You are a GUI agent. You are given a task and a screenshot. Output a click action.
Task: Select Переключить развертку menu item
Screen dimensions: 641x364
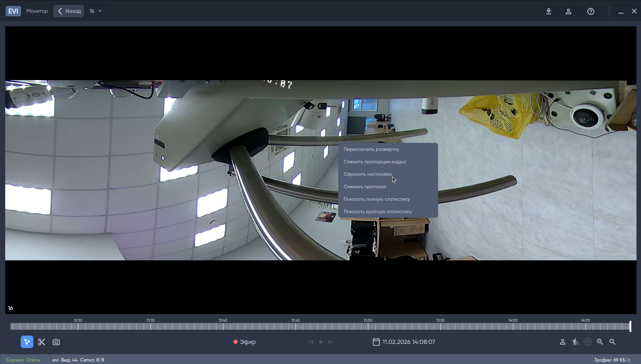pyautogui.click(x=371, y=149)
